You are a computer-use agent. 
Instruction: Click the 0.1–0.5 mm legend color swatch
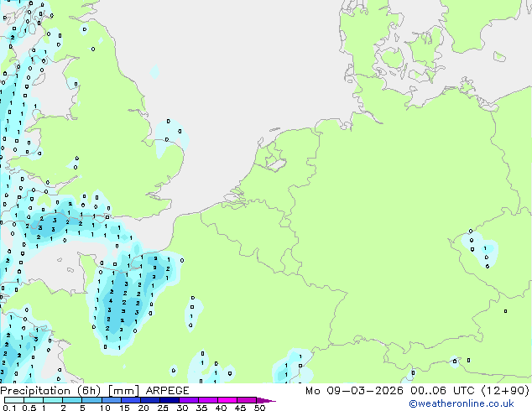pyautogui.click(x=14, y=400)
